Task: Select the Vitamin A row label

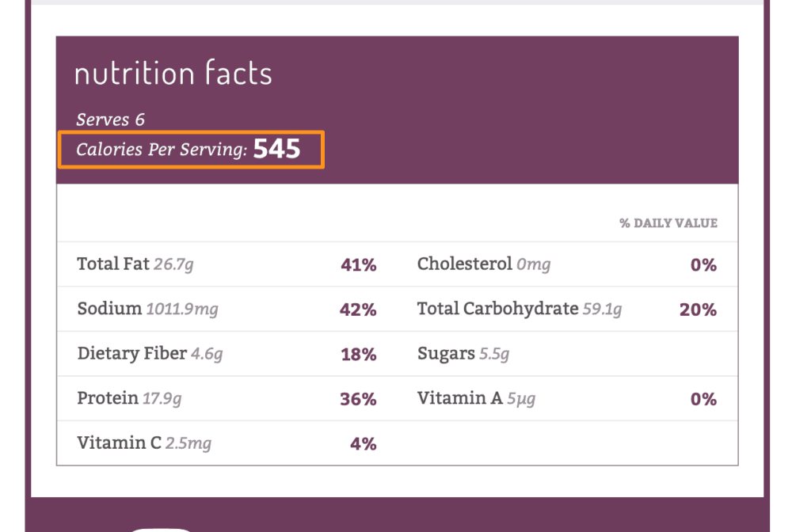Action: pyautogui.click(x=459, y=398)
